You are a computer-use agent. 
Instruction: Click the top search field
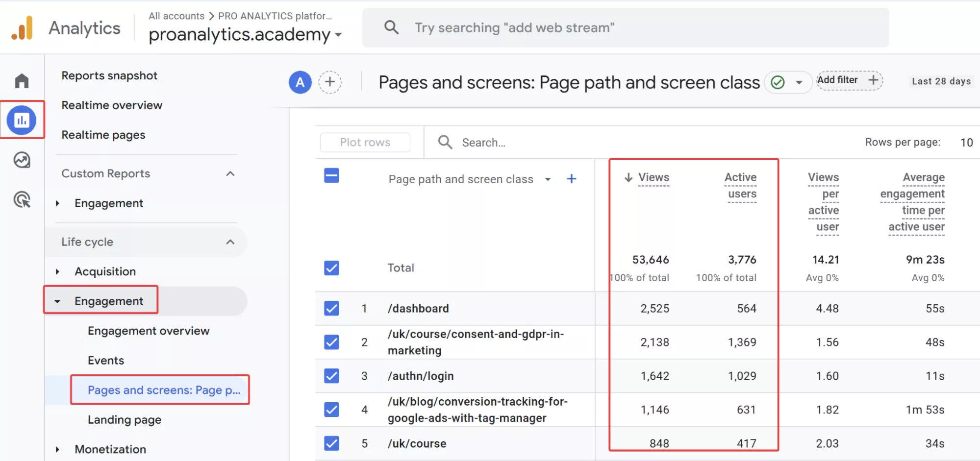(x=626, y=28)
